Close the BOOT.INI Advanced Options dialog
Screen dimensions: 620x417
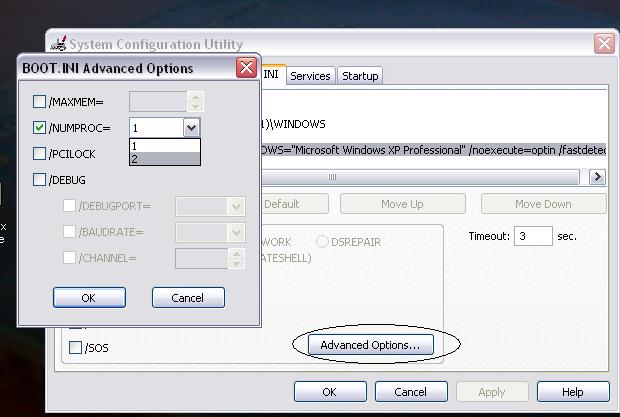(x=246, y=68)
